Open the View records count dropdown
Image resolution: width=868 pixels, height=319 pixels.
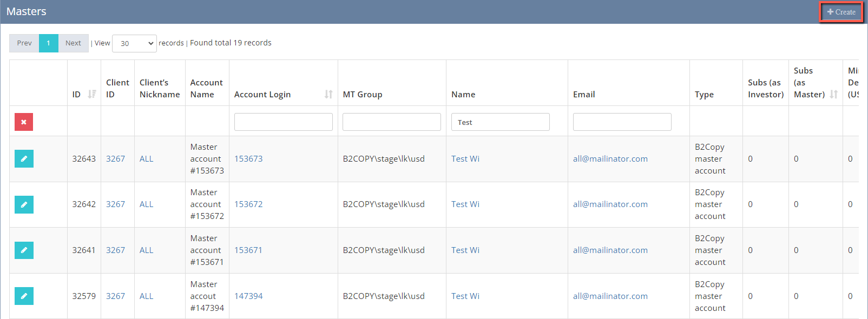tap(134, 43)
